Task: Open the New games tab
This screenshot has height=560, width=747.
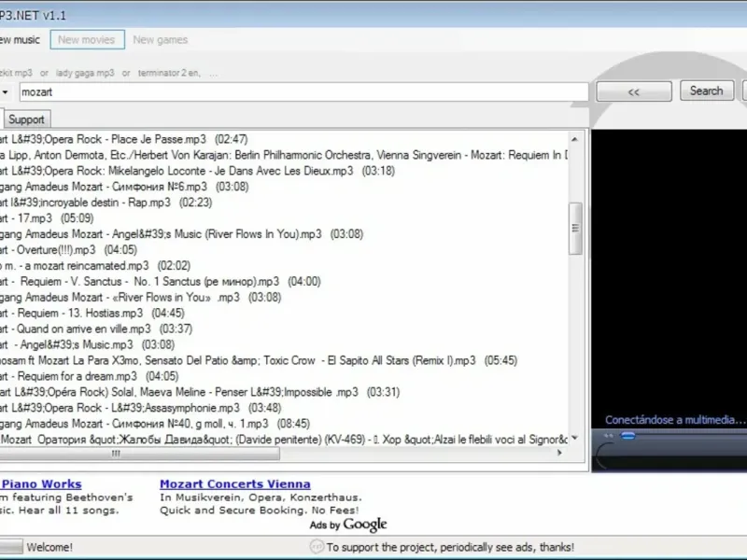Action: coord(160,40)
